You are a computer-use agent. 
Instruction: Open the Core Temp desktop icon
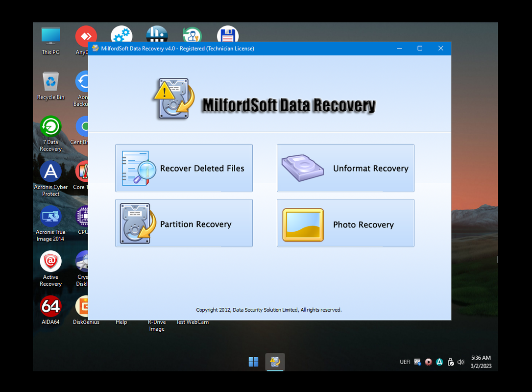coord(81,175)
